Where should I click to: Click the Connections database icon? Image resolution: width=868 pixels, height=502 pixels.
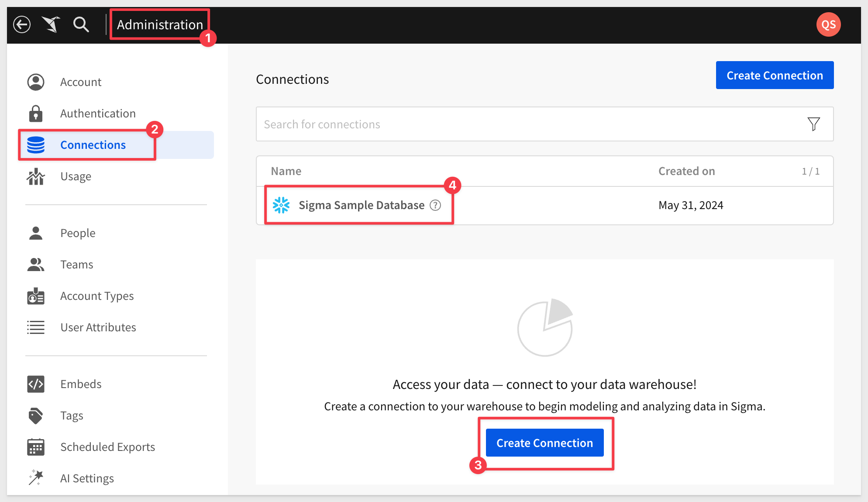tap(36, 145)
